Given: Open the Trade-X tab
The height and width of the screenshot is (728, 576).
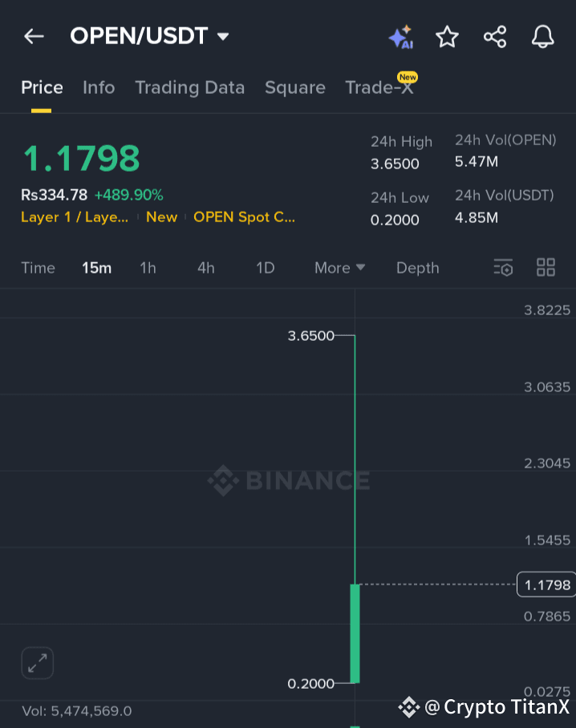Looking at the screenshot, I should (379, 87).
